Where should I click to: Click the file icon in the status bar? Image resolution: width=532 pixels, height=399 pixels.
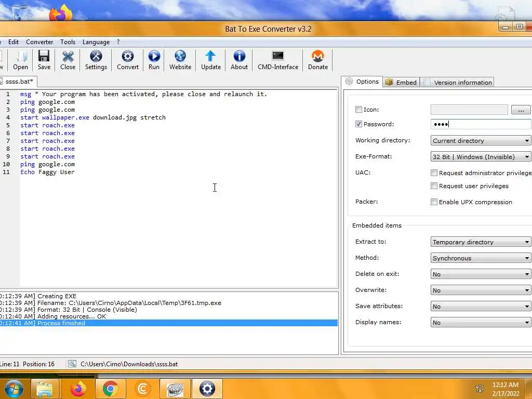coord(72,364)
